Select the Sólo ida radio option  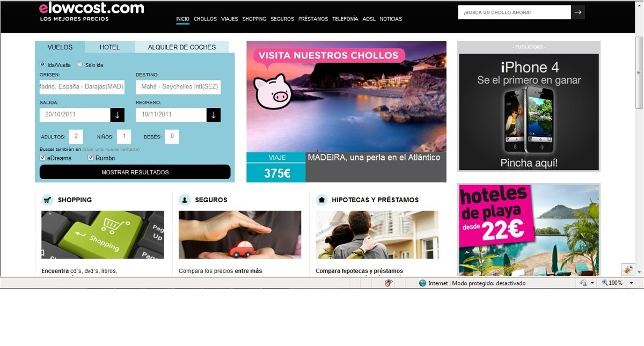pos(80,64)
